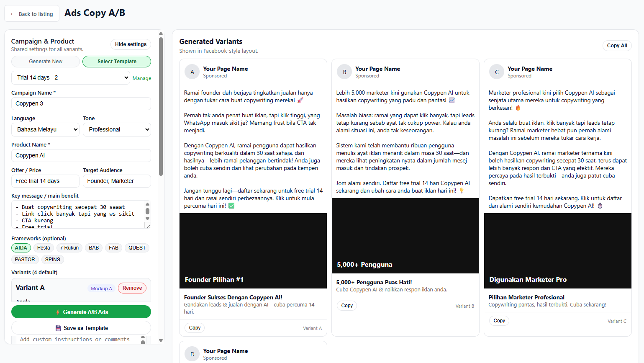Click the lightning icon on Generate A/B Ads
This screenshot has height=363, width=644.
coord(58,312)
